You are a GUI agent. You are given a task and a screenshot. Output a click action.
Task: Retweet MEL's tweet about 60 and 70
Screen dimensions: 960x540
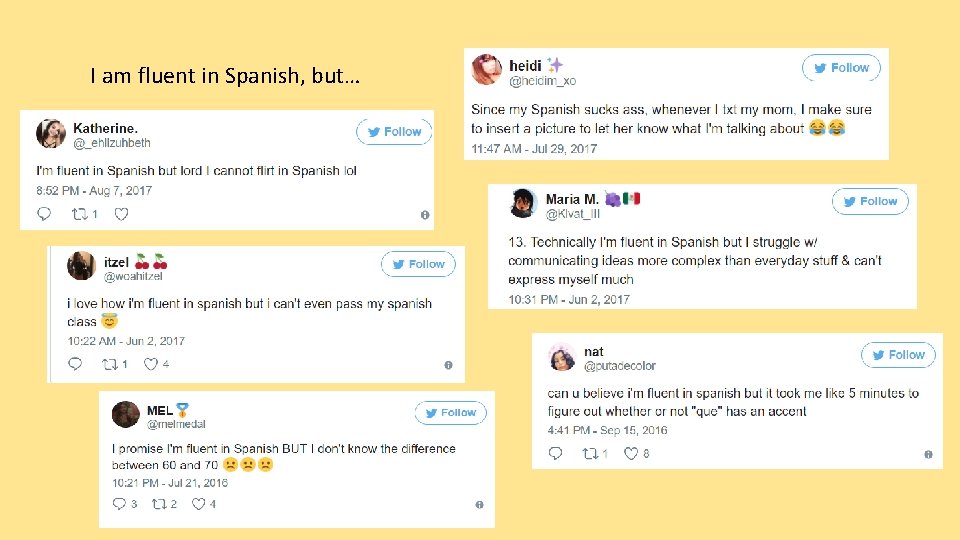pos(158,504)
